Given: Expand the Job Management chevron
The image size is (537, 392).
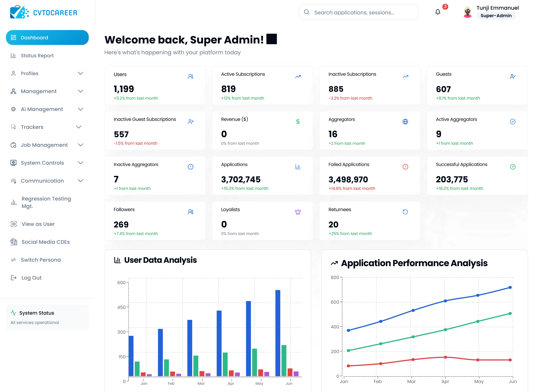Looking at the screenshot, I should [x=81, y=145].
